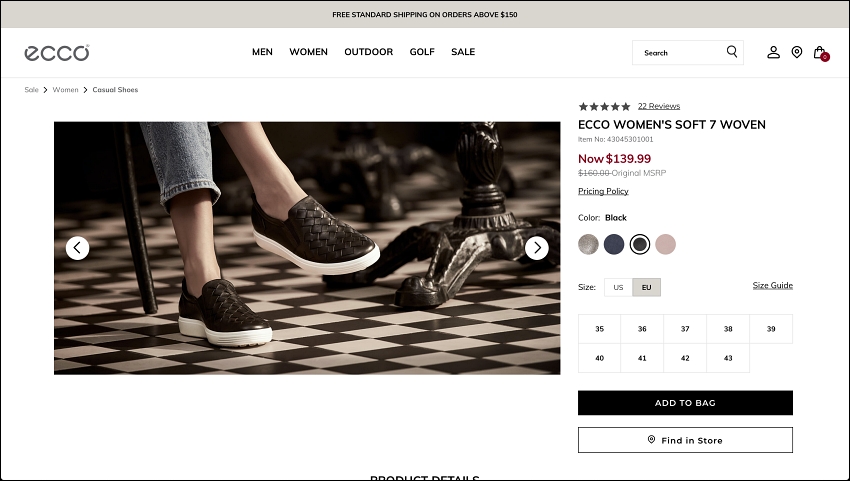Click the ADD TO BAG button
This screenshot has height=481, width=850.
pyautogui.click(x=685, y=403)
